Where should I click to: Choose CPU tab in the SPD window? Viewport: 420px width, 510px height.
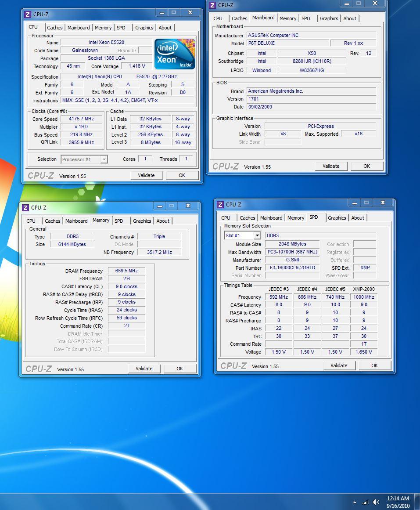point(226,218)
